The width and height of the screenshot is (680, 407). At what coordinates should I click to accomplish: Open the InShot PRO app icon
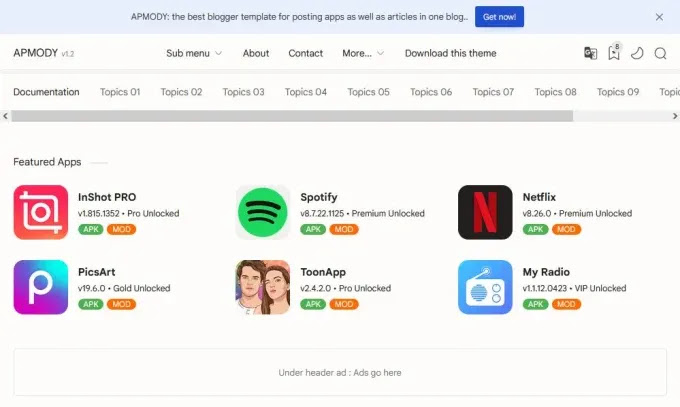[x=41, y=212]
